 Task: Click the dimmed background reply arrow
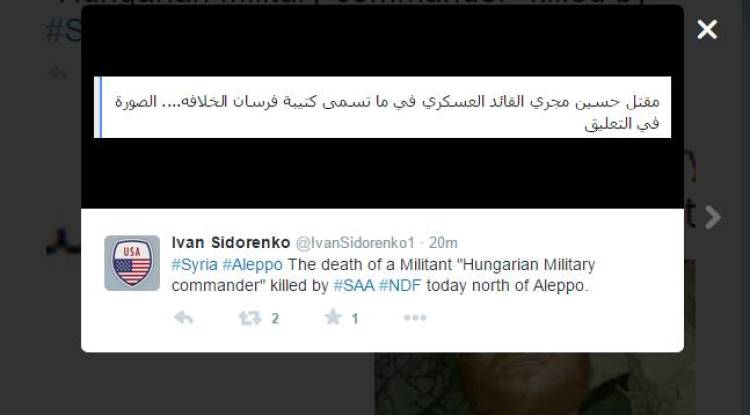point(59,73)
